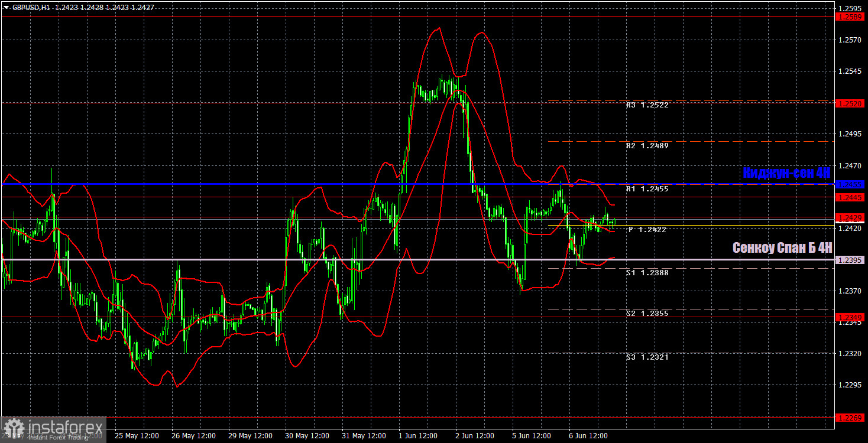Click the 30 May 12:00 time label

click(x=307, y=436)
